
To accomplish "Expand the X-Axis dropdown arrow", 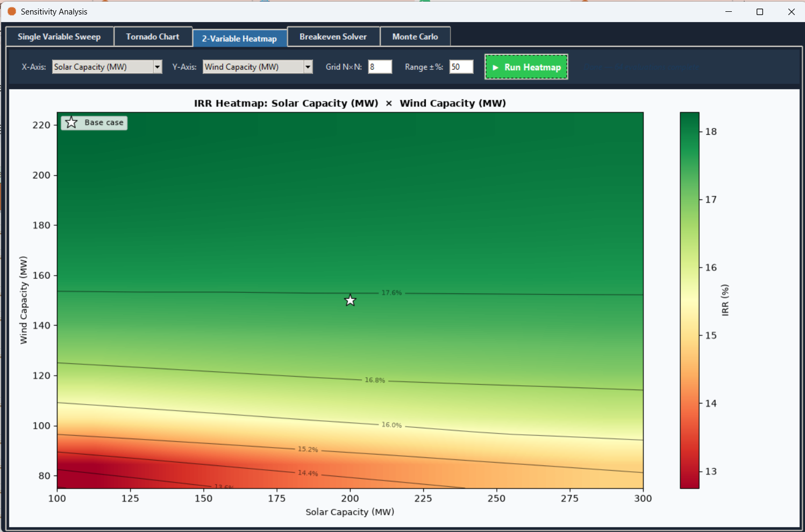I will coord(158,67).
